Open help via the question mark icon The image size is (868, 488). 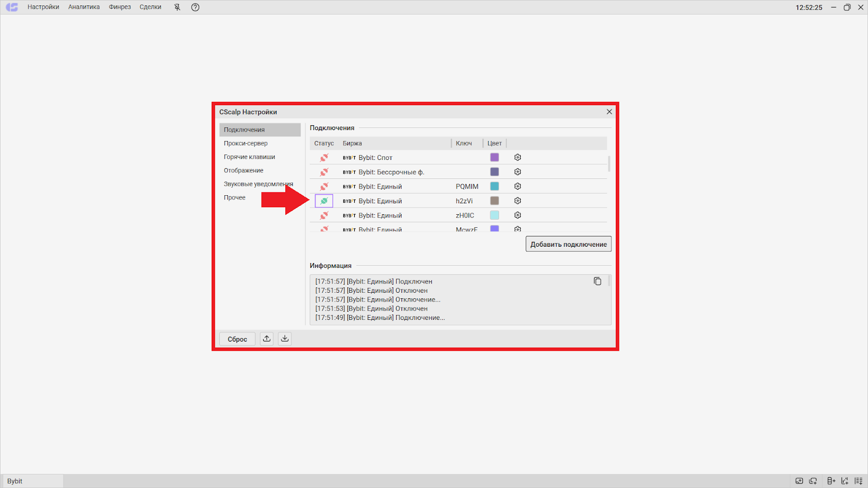(195, 7)
